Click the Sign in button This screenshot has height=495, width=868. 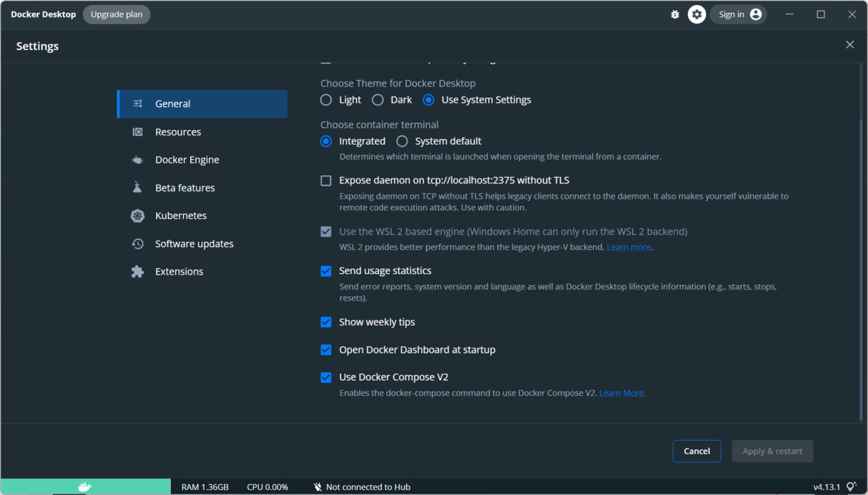pyautogui.click(x=739, y=14)
